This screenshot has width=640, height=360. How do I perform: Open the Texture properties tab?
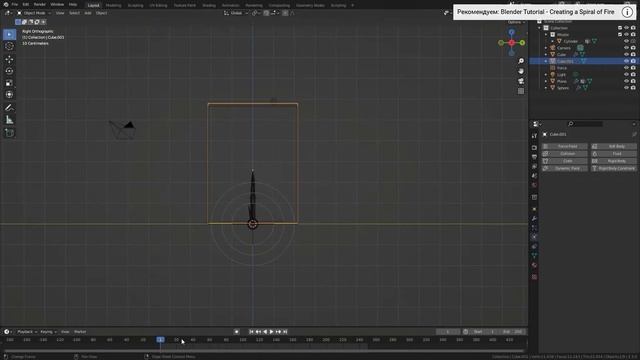[534, 277]
